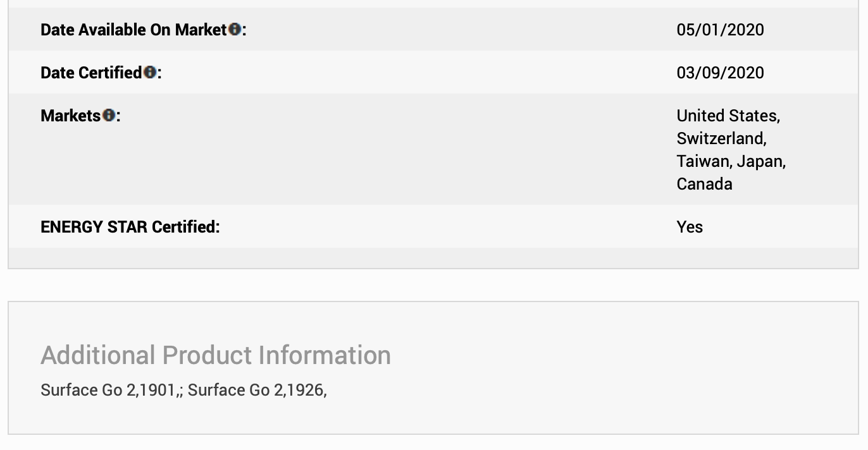The image size is (868, 450).
Task: Open the Date Certified info tooltip icon
Action: coord(149,72)
